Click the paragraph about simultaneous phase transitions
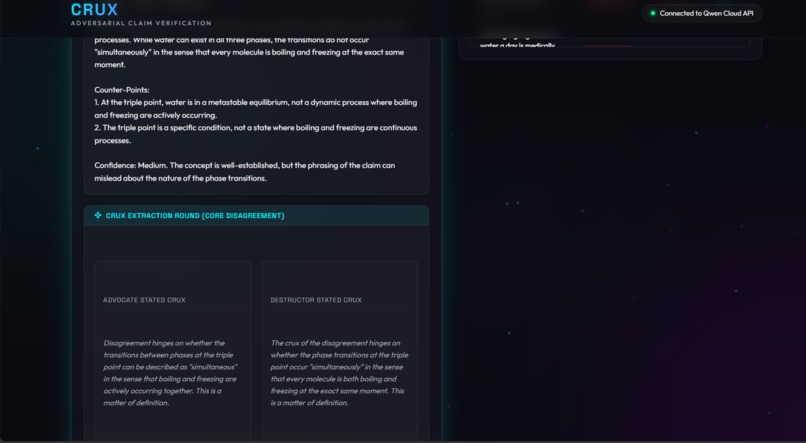 coord(249,52)
